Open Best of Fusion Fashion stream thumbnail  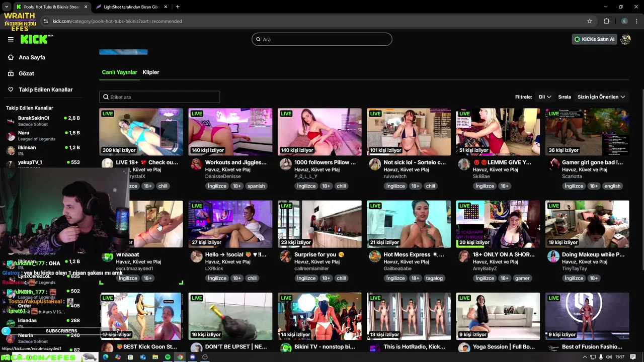click(587, 316)
